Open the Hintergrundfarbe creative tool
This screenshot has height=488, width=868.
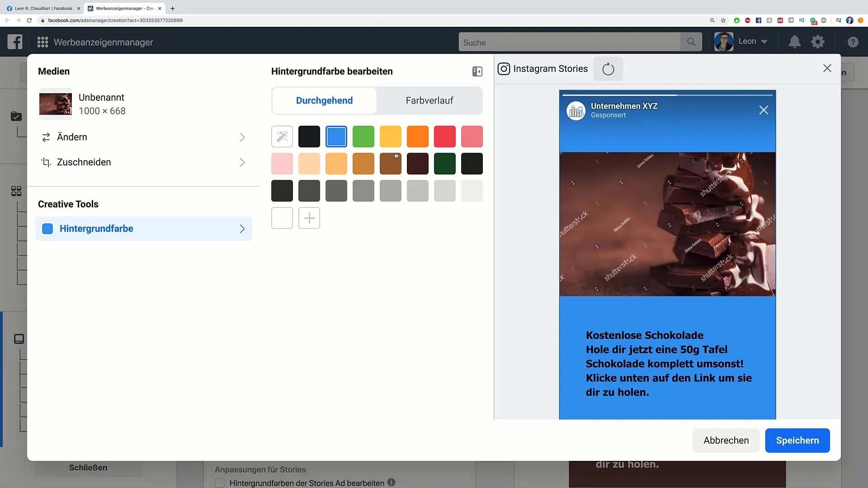[144, 229]
